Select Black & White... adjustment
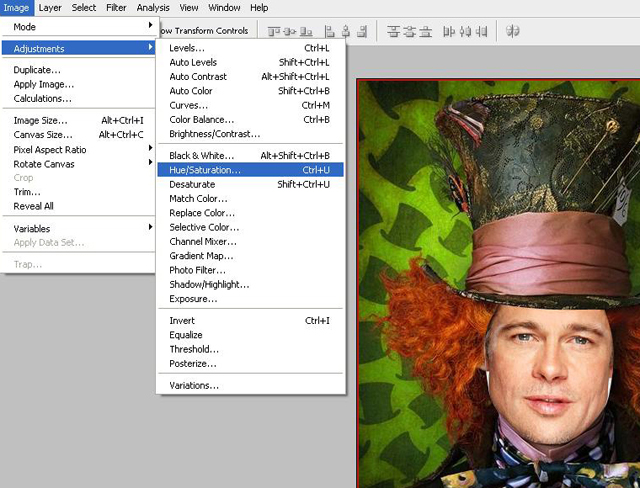 251,155
